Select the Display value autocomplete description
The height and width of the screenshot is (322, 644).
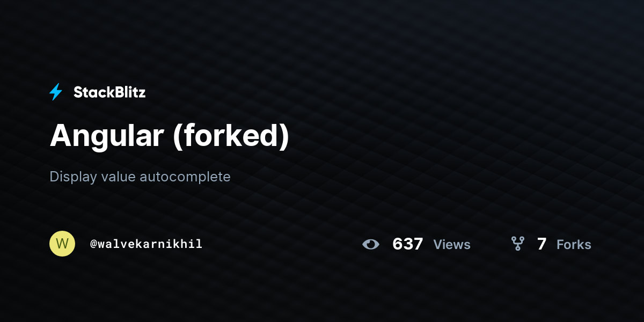click(x=140, y=177)
